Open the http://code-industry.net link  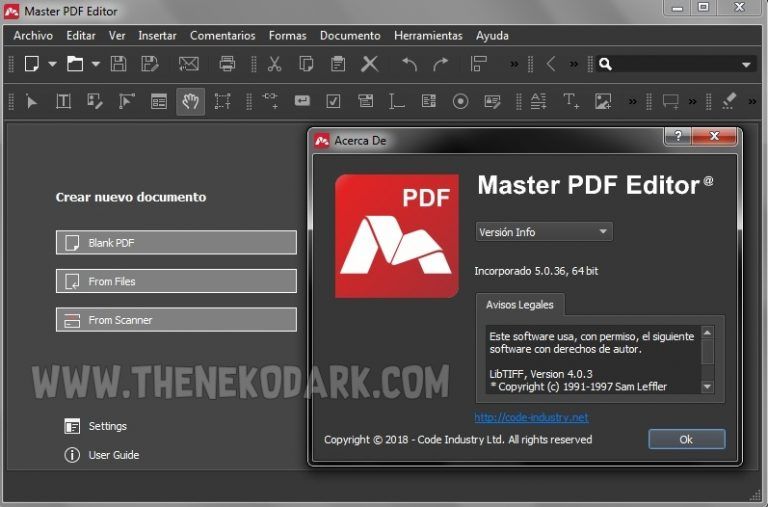(x=531, y=417)
